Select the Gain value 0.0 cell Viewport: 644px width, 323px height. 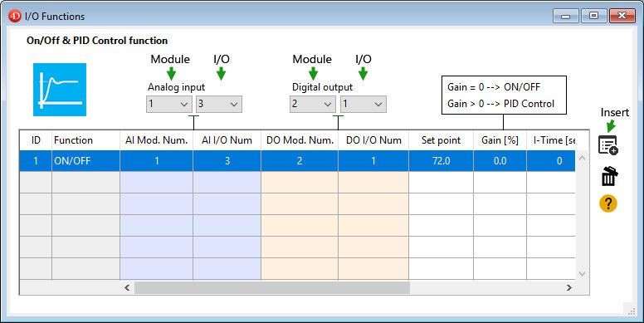click(x=500, y=161)
